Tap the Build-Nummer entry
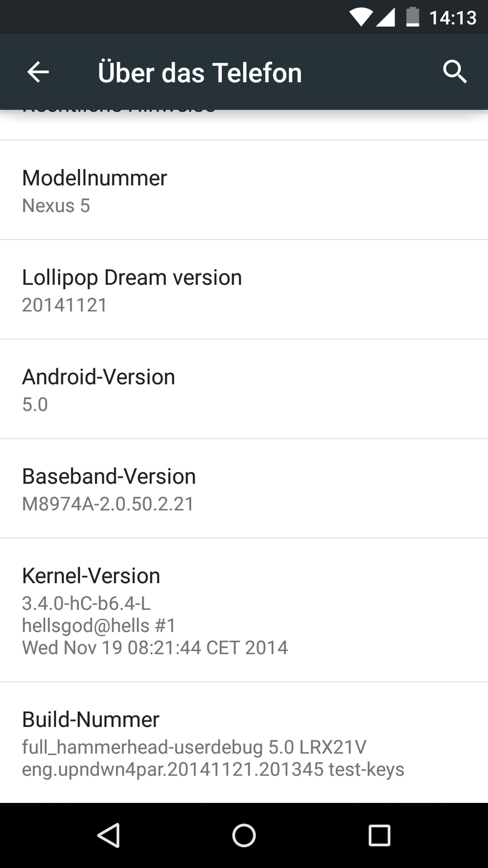Screen dimensions: 488x868 coord(244,743)
